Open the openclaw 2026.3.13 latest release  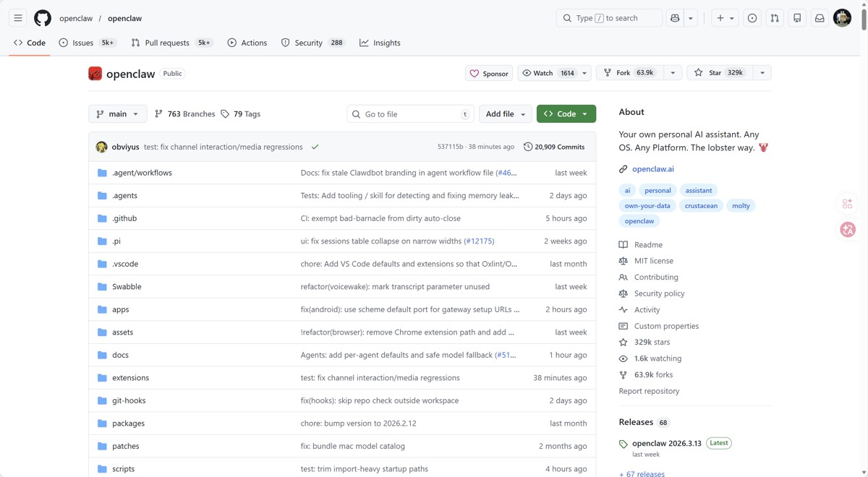click(x=667, y=443)
